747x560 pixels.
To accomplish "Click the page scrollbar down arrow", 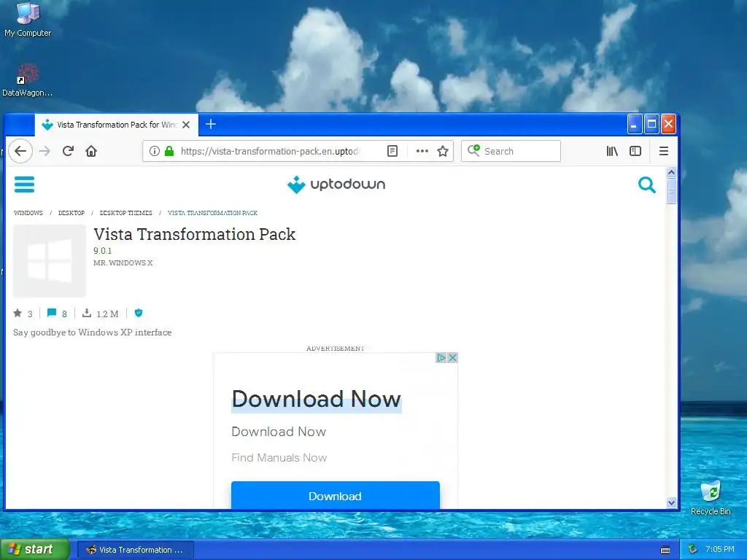I will (671, 502).
